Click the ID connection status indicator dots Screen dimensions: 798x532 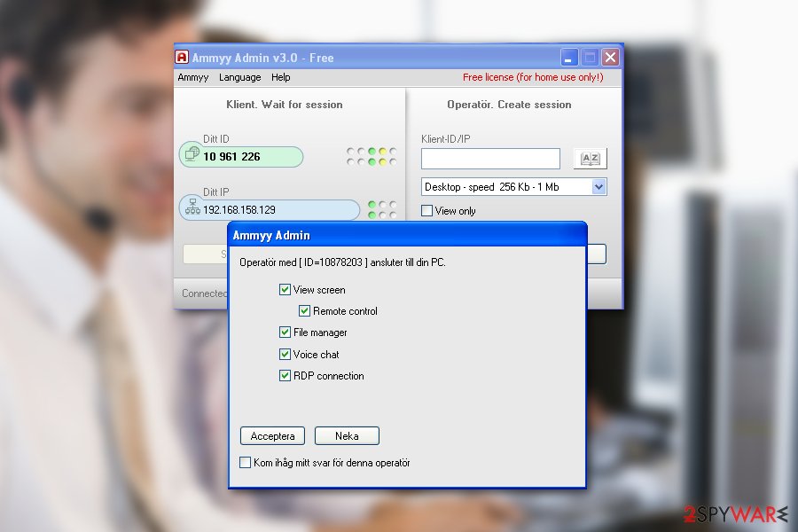tap(372, 156)
